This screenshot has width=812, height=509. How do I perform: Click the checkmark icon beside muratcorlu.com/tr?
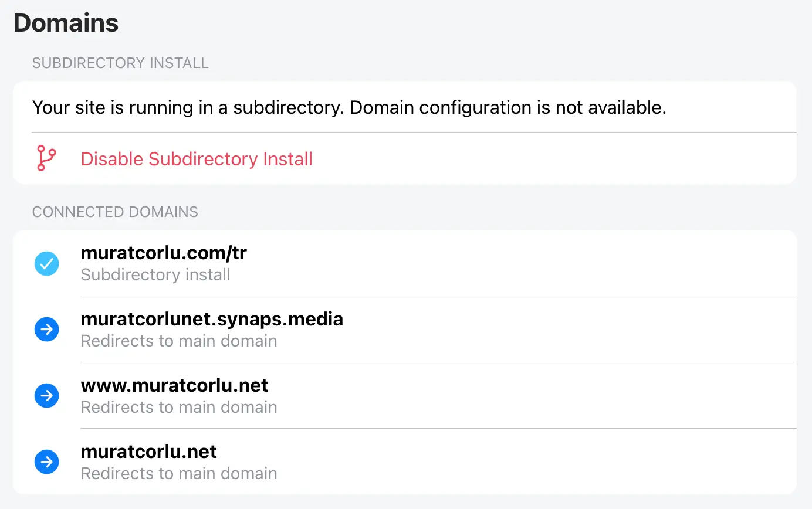tap(46, 263)
